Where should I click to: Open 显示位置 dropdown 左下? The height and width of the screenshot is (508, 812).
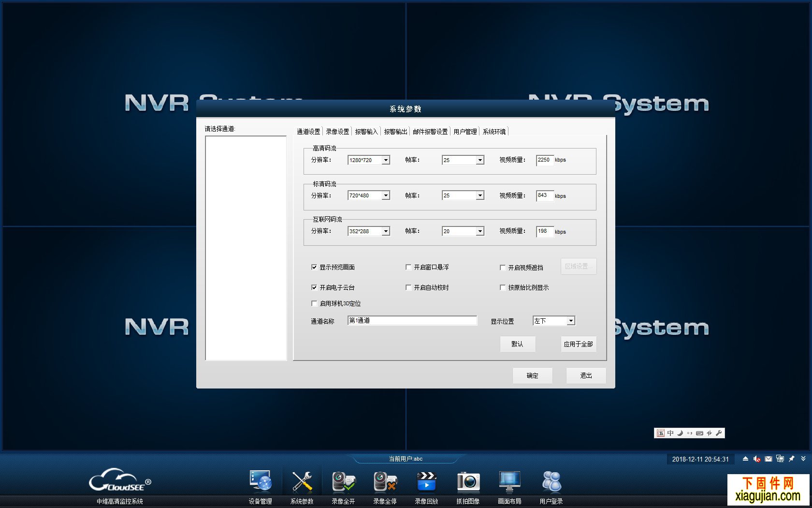click(554, 321)
